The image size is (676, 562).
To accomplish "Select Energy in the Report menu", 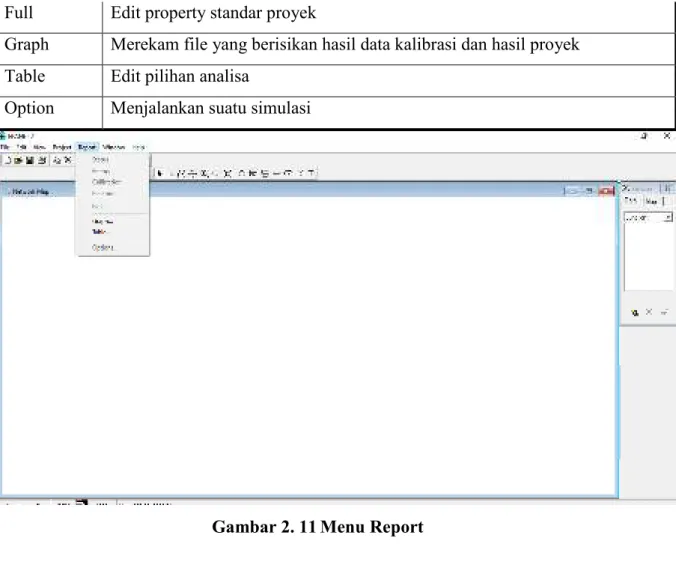I will click(x=113, y=171).
